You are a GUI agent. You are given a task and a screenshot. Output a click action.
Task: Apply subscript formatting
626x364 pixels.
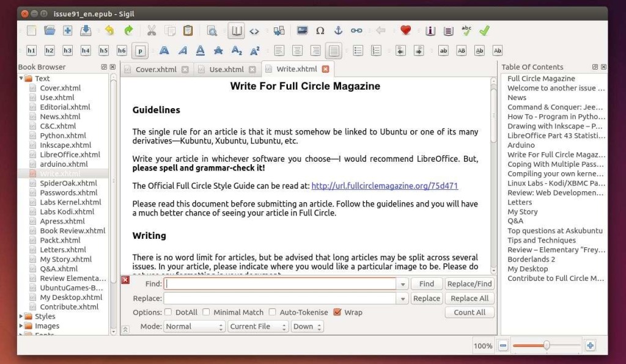tap(237, 51)
